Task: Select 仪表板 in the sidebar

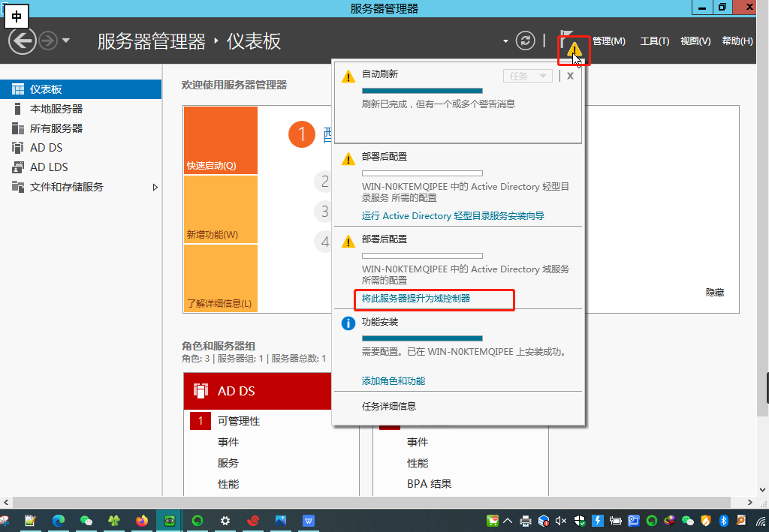Action: coord(80,89)
